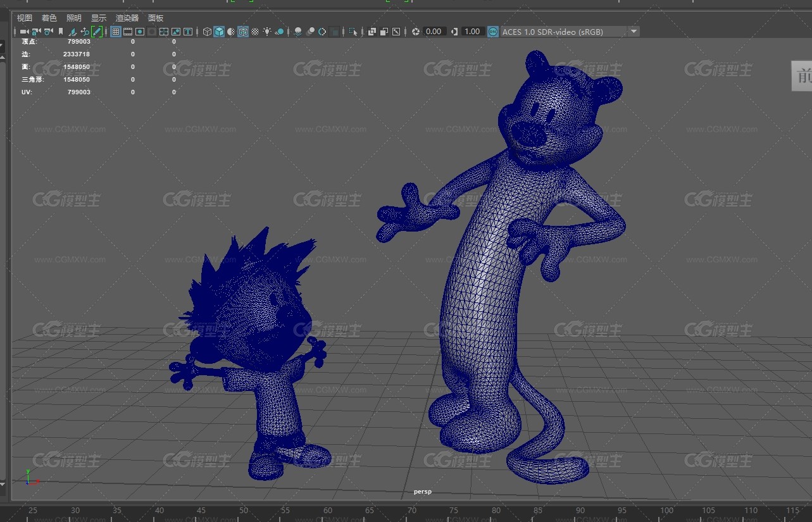Open the ACES 1.0 SDR-video dropdown
Image resolution: width=812 pixels, height=522 pixels.
[570, 32]
